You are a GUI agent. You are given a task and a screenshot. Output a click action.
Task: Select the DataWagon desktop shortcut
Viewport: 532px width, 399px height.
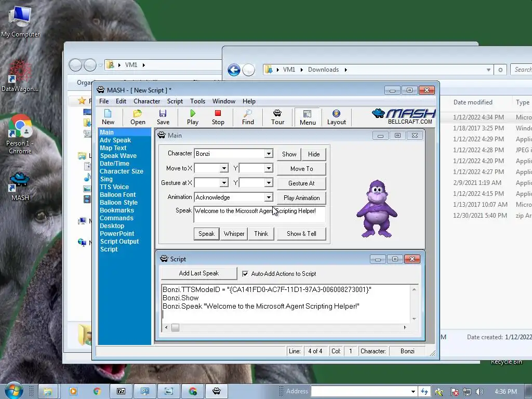point(20,76)
